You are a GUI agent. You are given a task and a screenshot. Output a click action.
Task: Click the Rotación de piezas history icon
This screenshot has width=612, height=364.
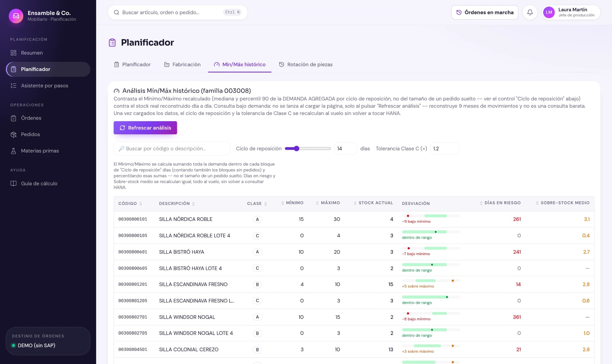(282, 65)
